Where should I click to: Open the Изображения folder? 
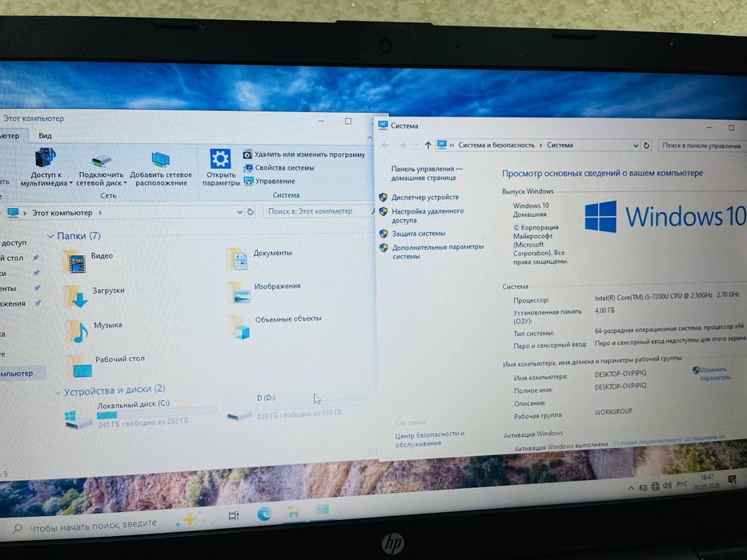pyautogui.click(x=264, y=291)
